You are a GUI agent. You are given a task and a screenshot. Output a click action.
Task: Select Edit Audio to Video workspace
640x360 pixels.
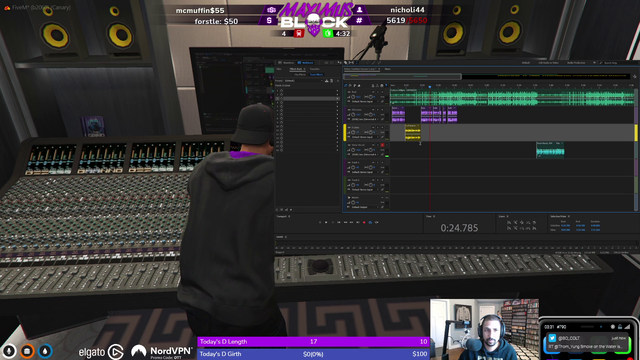(548, 62)
